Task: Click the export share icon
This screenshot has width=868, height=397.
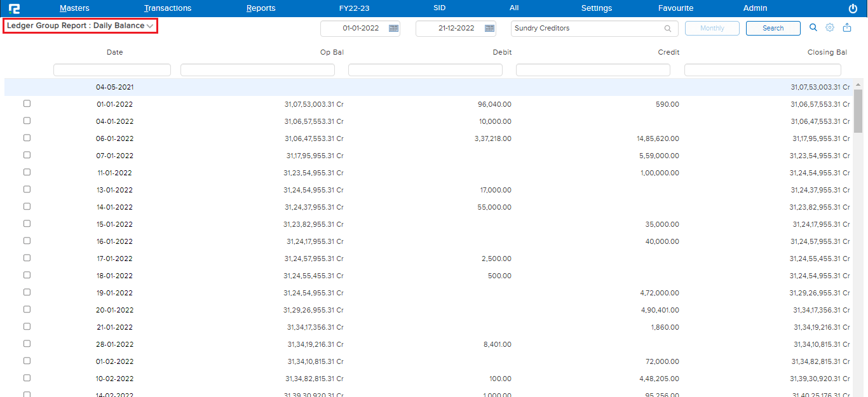Action: [x=847, y=28]
